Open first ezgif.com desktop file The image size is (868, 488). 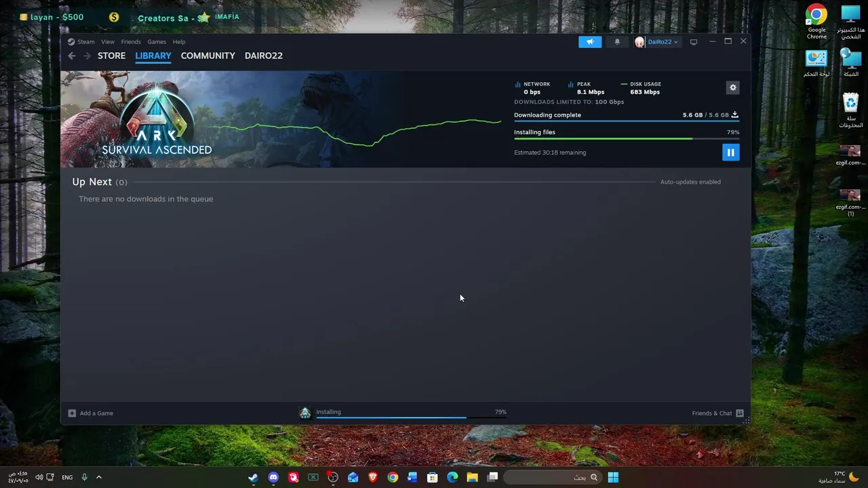pyautogui.click(x=850, y=155)
